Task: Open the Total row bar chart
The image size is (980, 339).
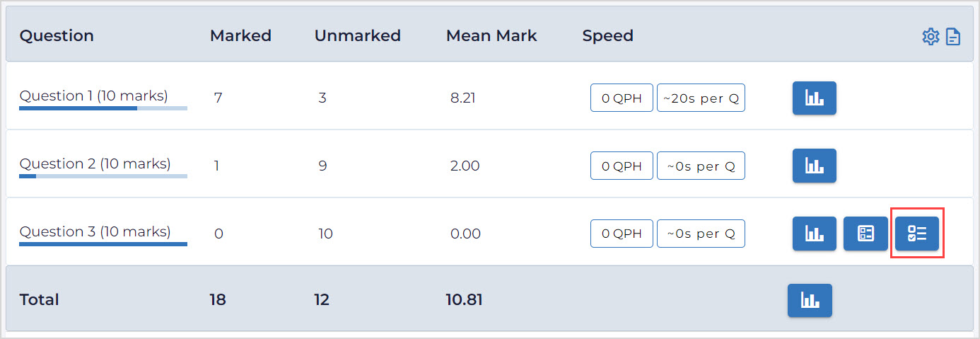Action: pos(810,300)
